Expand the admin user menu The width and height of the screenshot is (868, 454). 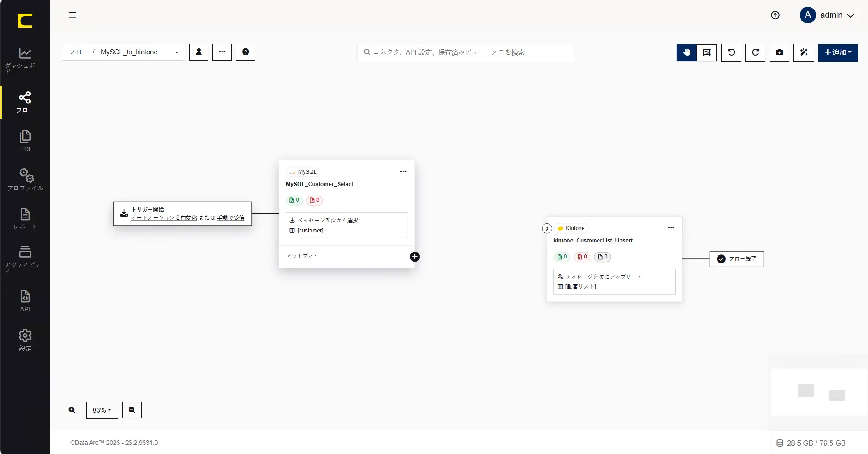[827, 15]
